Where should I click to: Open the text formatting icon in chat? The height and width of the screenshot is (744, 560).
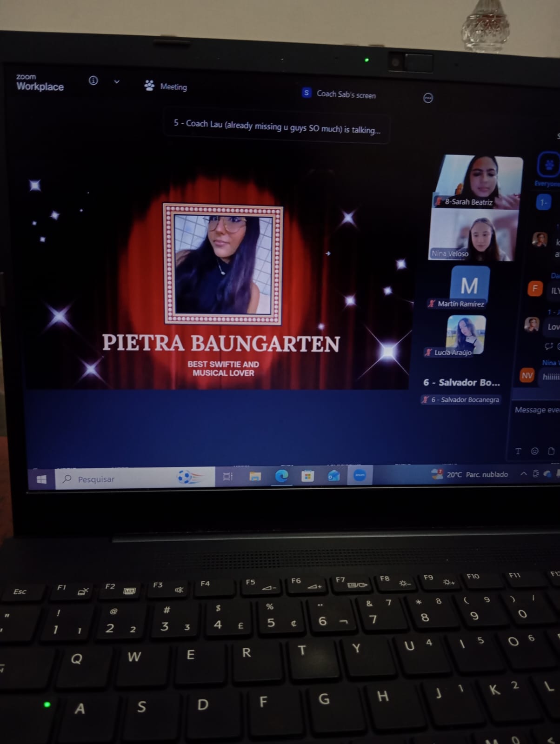tap(518, 451)
